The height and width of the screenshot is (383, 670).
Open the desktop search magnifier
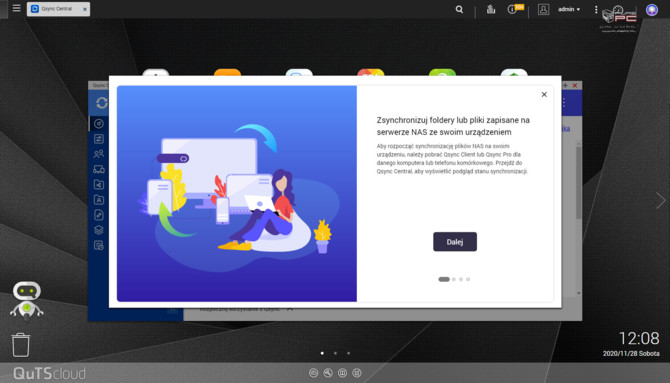pos(459,9)
